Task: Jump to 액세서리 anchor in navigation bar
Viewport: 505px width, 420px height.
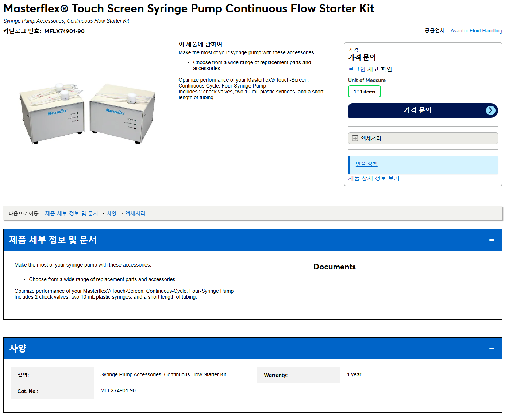Action: (x=135, y=214)
